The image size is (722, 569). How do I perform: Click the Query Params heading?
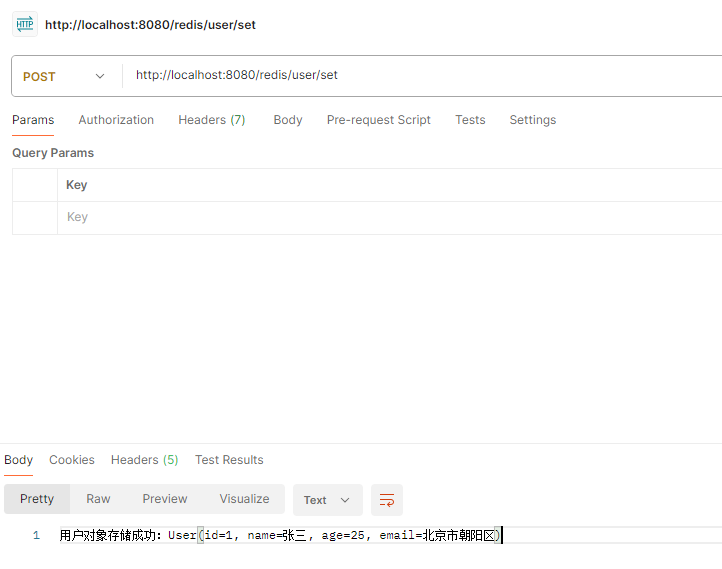(x=53, y=153)
